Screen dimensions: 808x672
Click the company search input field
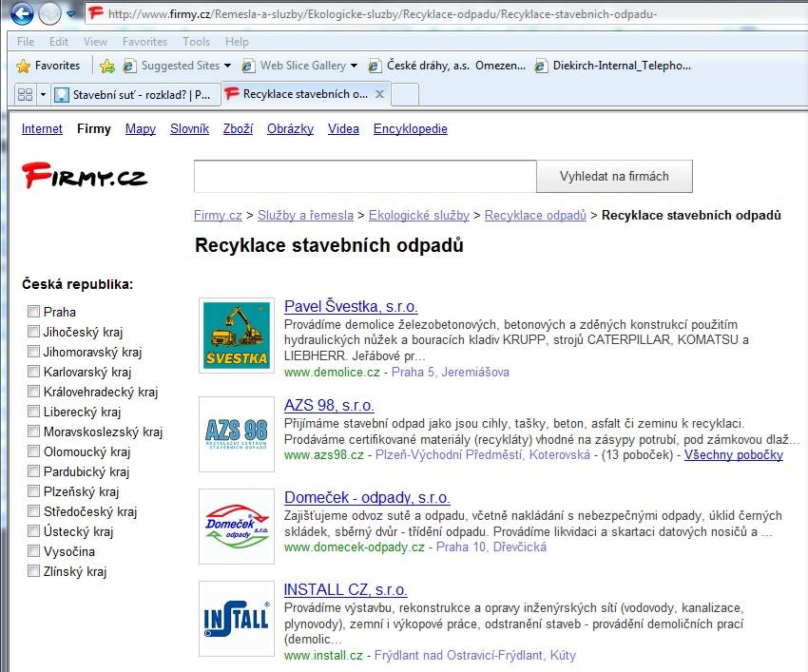tap(365, 176)
